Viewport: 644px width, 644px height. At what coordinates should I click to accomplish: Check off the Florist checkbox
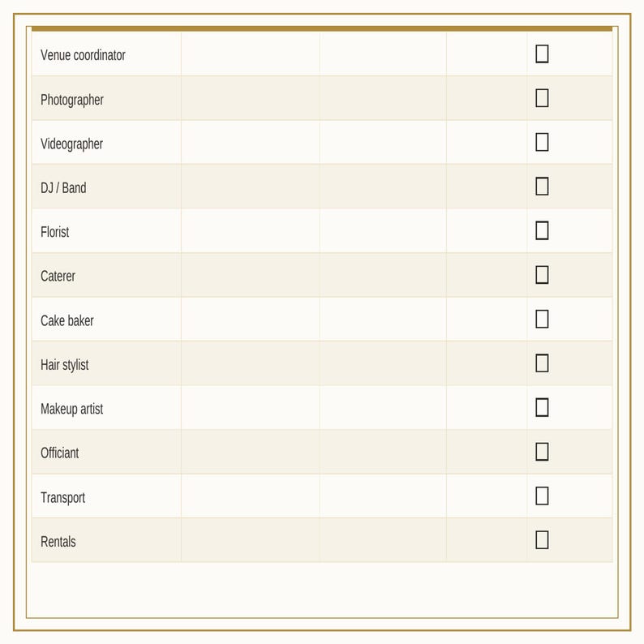click(x=542, y=230)
